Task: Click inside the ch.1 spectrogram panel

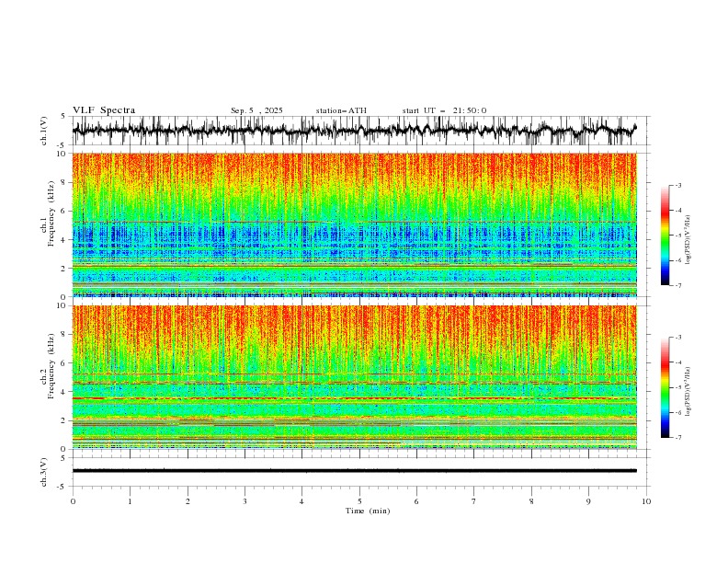Action: point(354,224)
